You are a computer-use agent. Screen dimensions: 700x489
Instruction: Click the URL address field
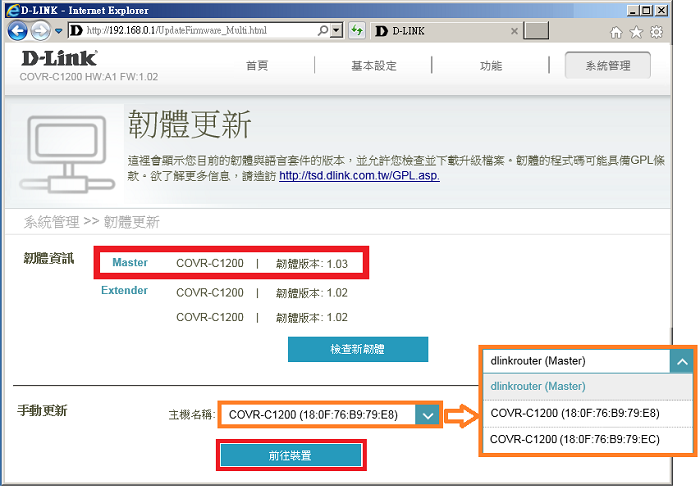200,31
